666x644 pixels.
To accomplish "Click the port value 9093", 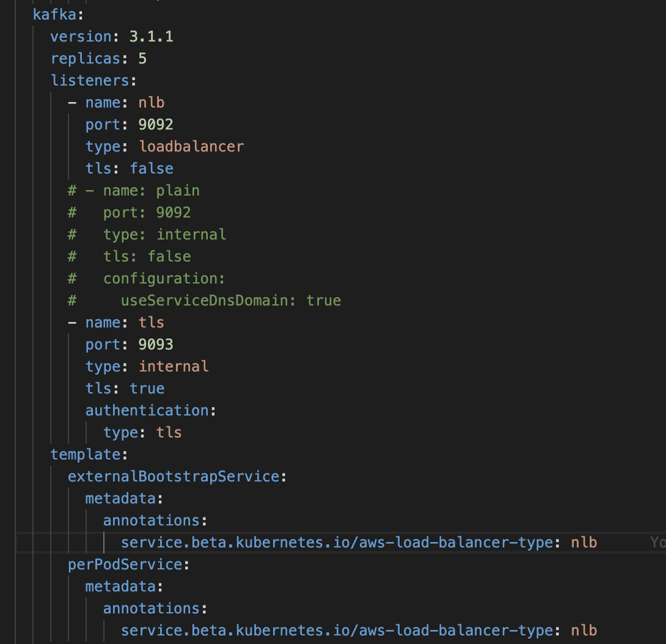I will 156,345.
